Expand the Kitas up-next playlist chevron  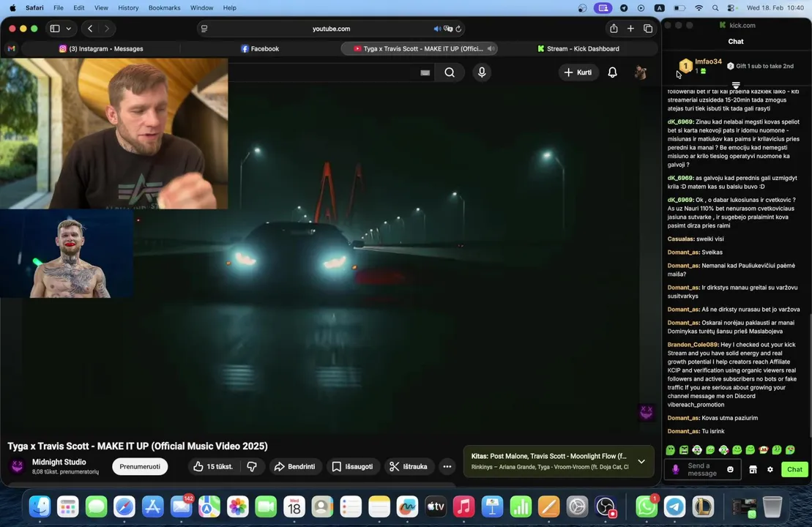click(x=641, y=461)
